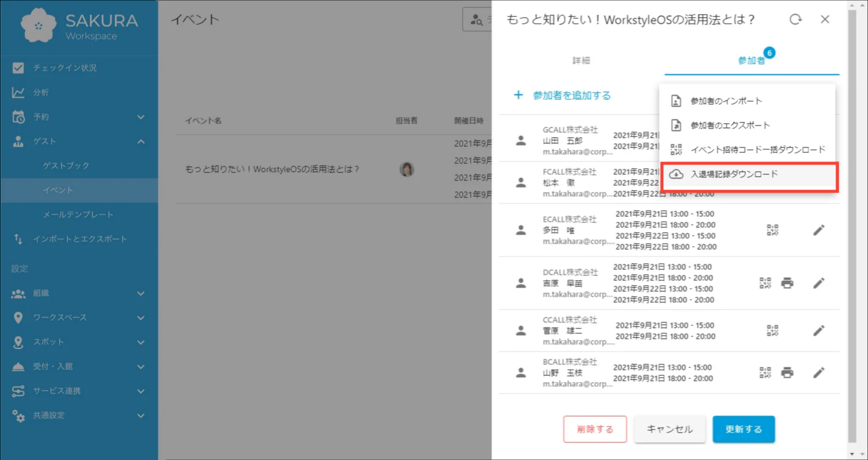Expand the スポット sidebar section
868x460 pixels.
(79, 342)
